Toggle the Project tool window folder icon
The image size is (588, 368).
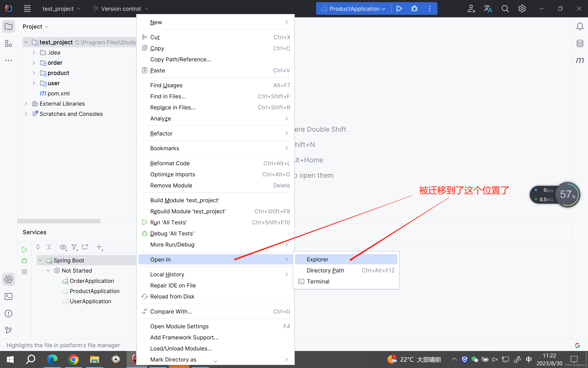tap(9, 26)
